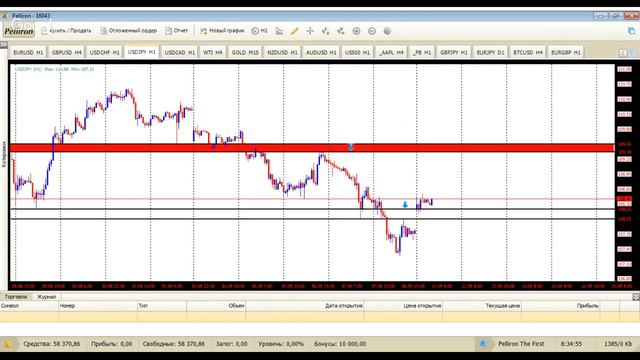Click the Свободные: 58 370,86 status text
Image resolution: width=640 pixels, height=360 pixels.
click(174, 344)
